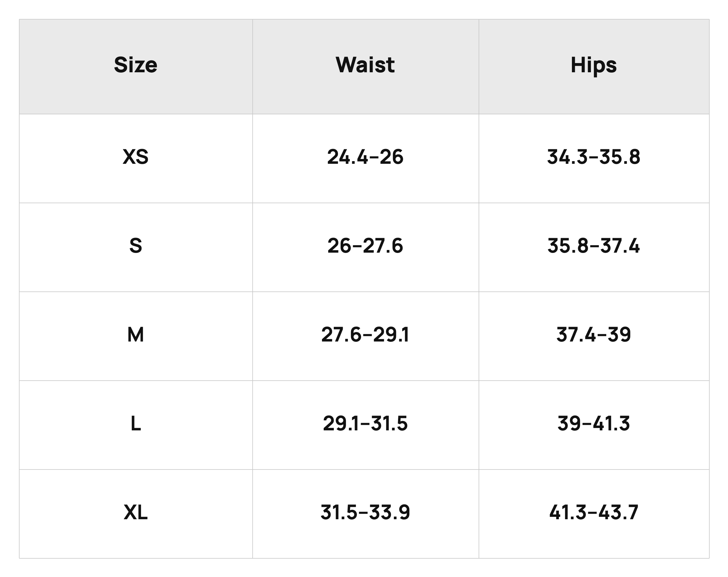Select the M size cell

click(136, 336)
